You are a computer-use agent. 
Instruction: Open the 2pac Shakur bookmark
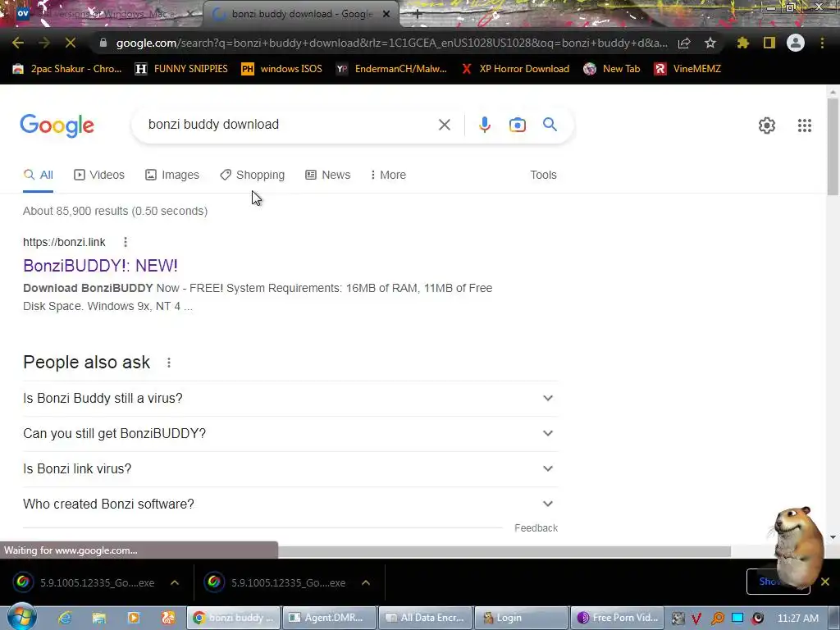[67, 69]
